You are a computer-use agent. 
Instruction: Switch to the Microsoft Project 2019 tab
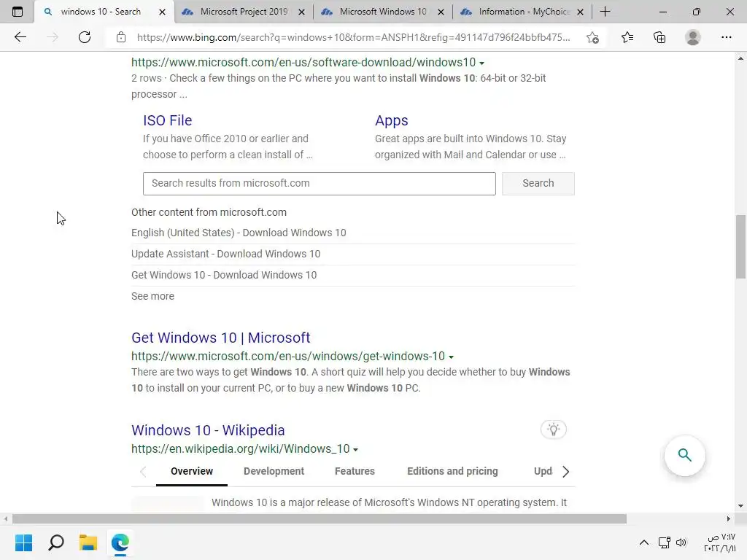pos(244,12)
